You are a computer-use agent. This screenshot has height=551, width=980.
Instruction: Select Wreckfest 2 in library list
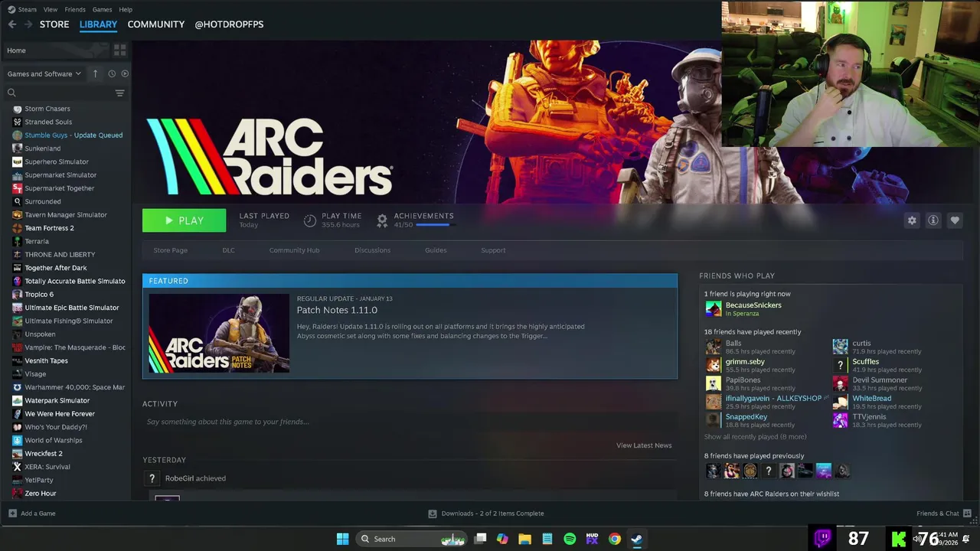pos(44,454)
